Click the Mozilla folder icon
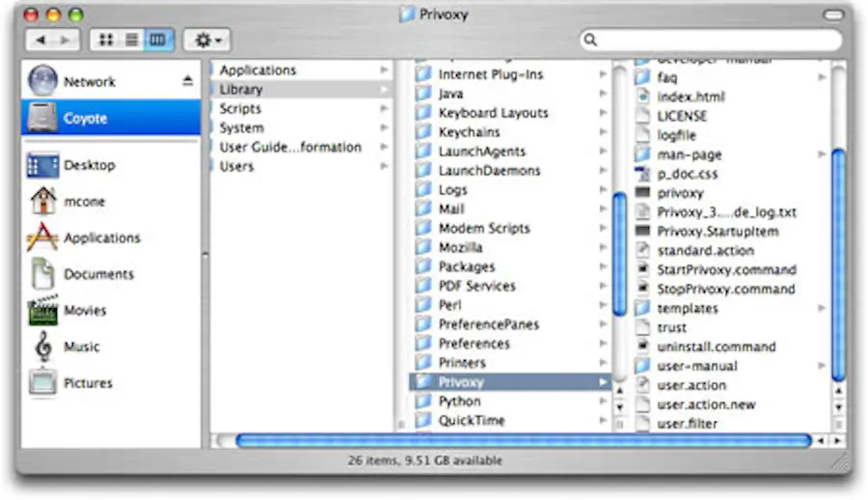This screenshot has height=500, width=868. tap(423, 247)
